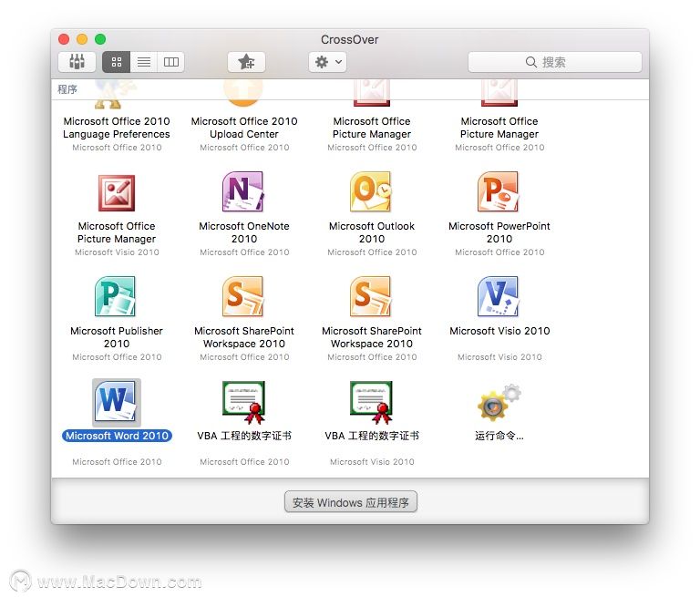Select Microsoft Office 2010 Language Preferences
Screen dimensions: 700x597
(x=117, y=128)
